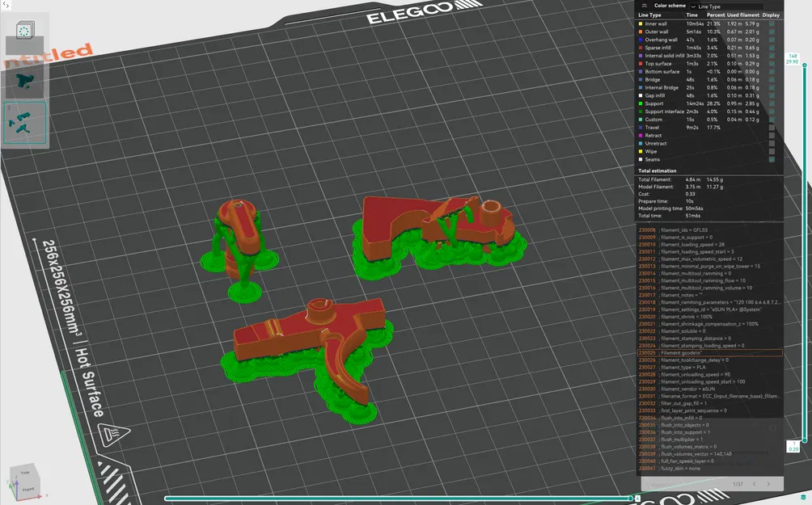Toggle display of Bridge lines
This screenshot has height=505, width=812.
772,80
